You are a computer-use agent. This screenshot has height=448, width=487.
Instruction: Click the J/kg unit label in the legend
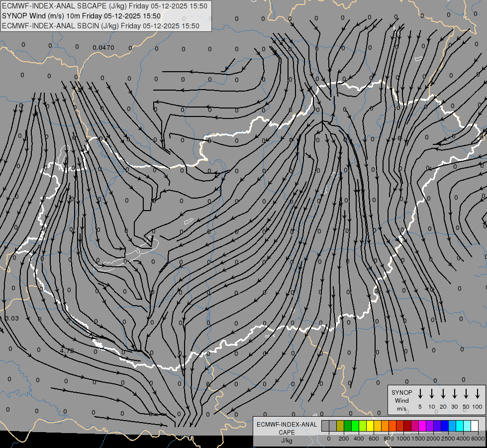287,441
